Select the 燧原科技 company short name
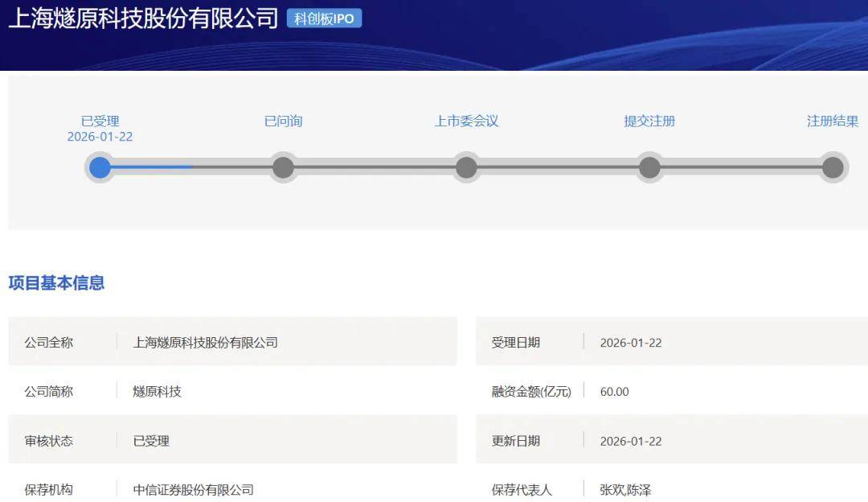Image resolution: width=868 pixels, height=502 pixels. pos(157,392)
